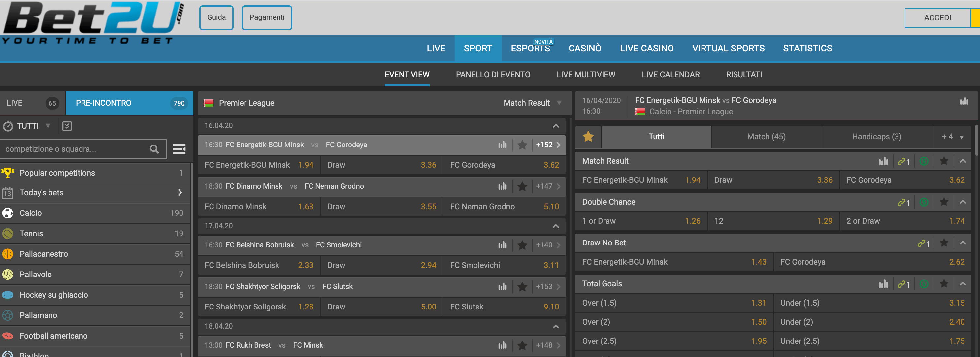This screenshot has width=980, height=357.
Task: Open statistics chart for FC Energetik-BGU Minsk match row
Action: point(502,145)
